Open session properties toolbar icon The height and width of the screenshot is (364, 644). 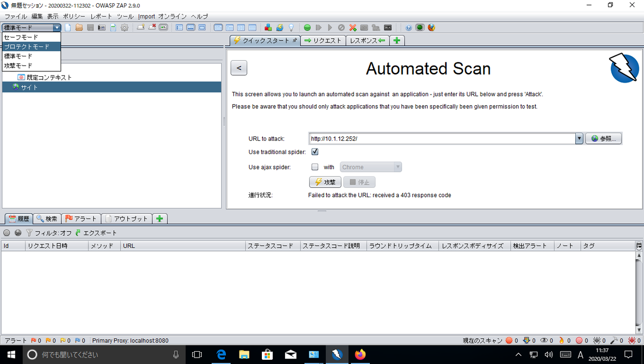[x=113, y=27]
